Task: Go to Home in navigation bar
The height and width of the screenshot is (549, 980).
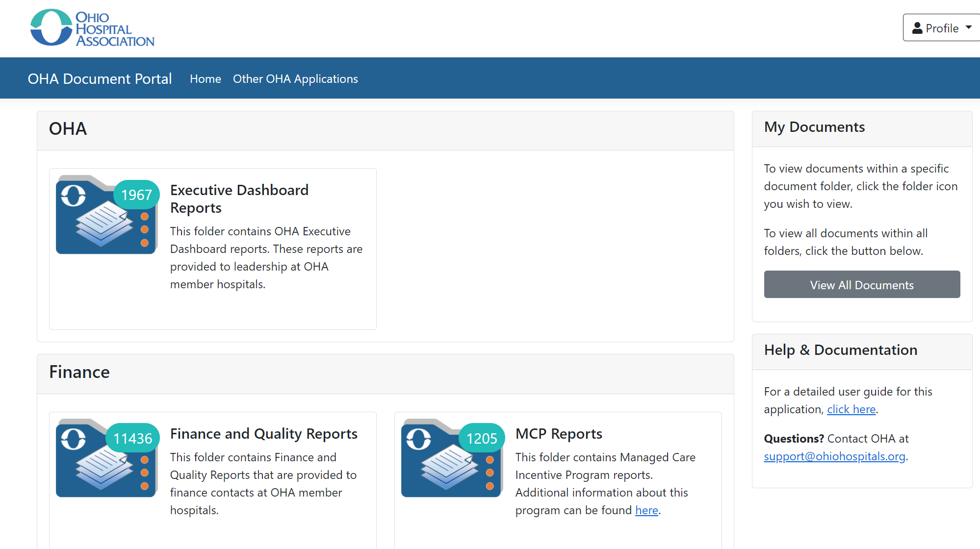Action: tap(205, 79)
